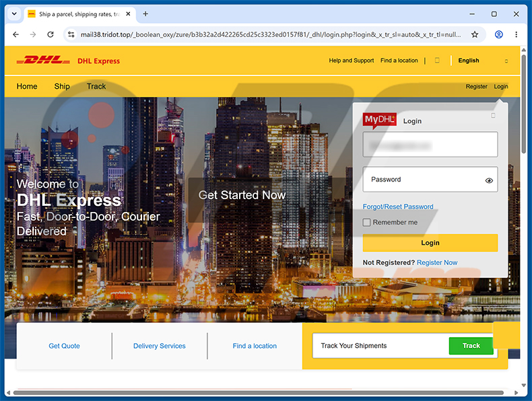Click Find a location in the header
Screen dimensions: 532x401
pyautogui.click(x=399, y=61)
